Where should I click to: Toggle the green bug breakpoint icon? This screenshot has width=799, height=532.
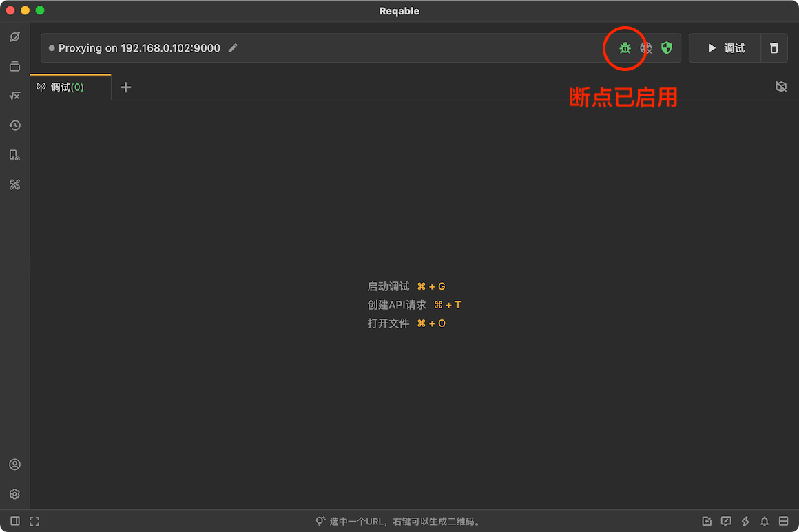(x=625, y=48)
